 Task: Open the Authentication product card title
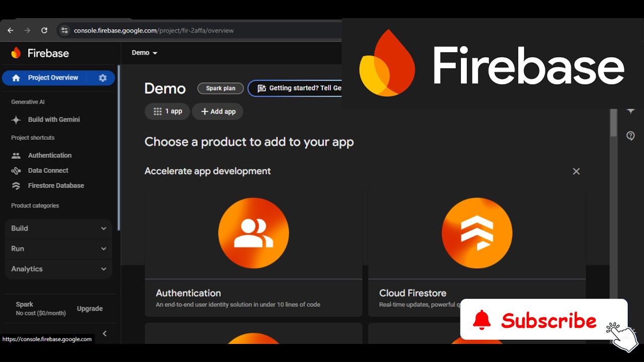[x=188, y=293]
